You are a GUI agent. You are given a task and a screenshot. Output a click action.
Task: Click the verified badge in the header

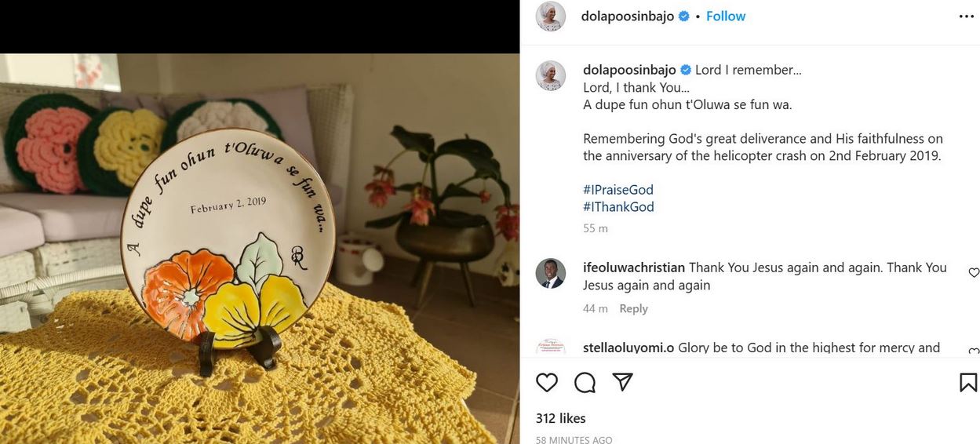point(684,16)
